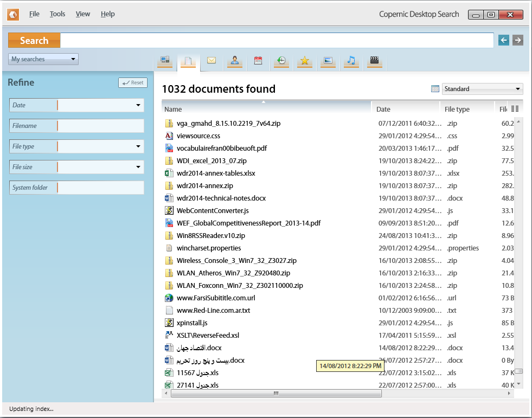
Task: Select the جدول 27141.xls file name
Action: click(197, 385)
